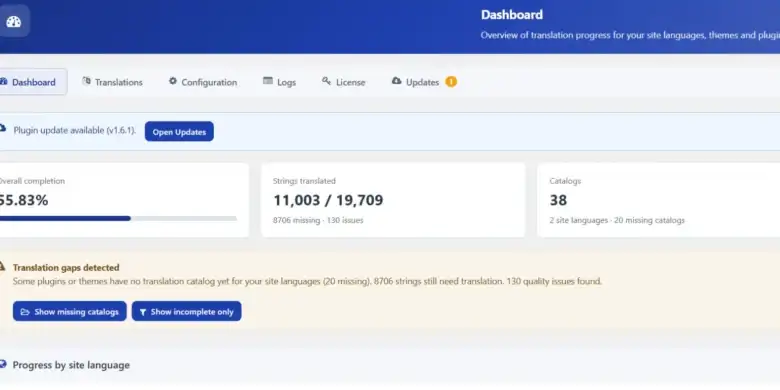
Task: Open the License tab
Action: point(343,82)
